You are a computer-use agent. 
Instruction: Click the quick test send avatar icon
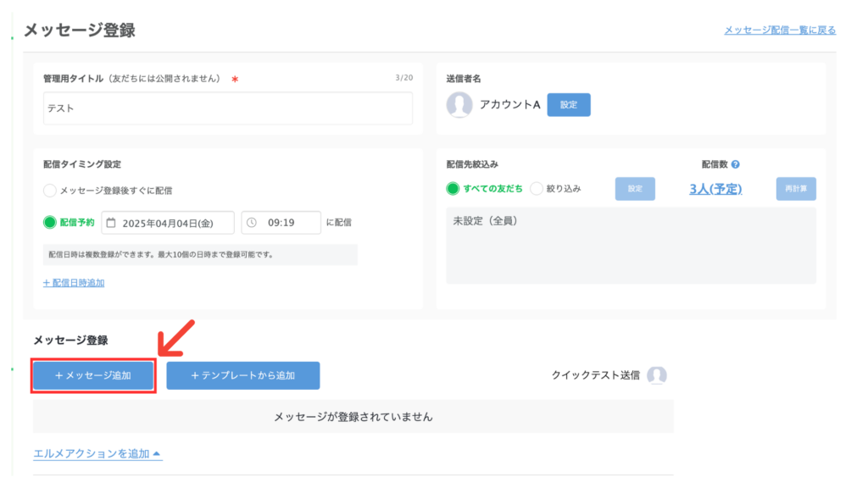coord(657,375)
